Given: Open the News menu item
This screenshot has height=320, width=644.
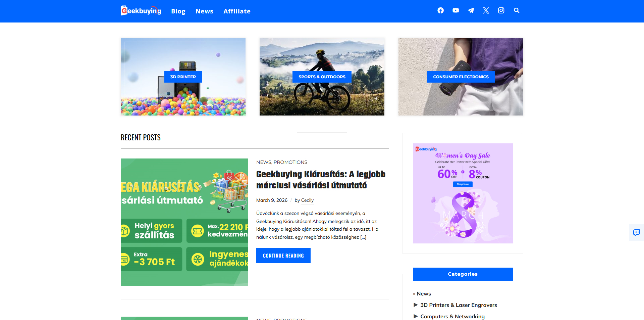Looking at the screenshot, I should click(x=204, y=11).
